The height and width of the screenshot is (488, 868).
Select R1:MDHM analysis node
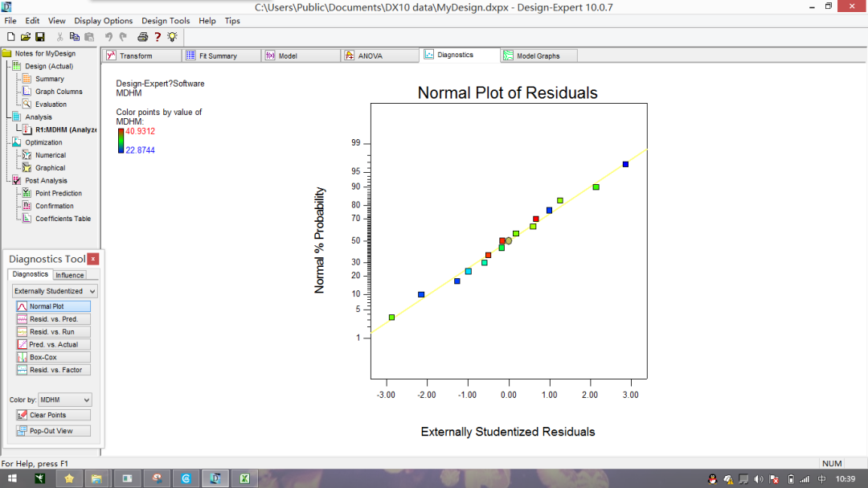pyautogui.click(x=66, y=130)
